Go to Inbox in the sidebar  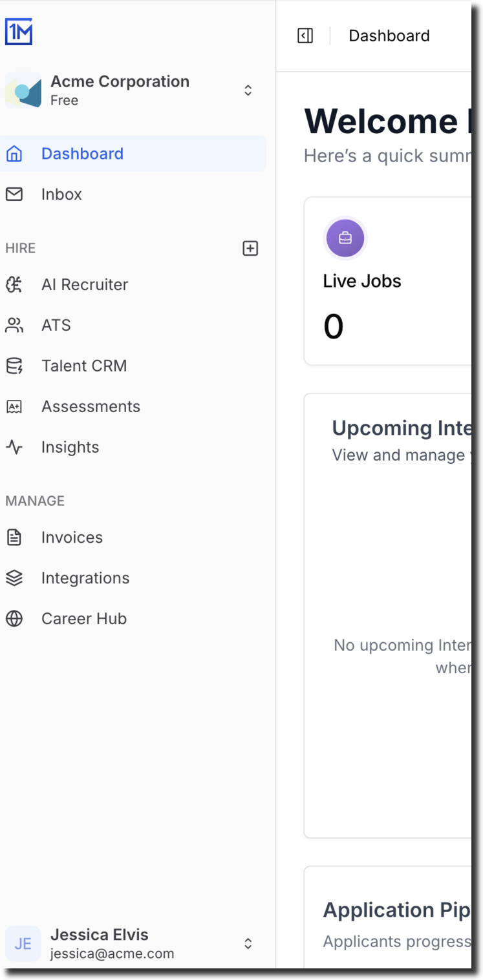coord(133,194)
